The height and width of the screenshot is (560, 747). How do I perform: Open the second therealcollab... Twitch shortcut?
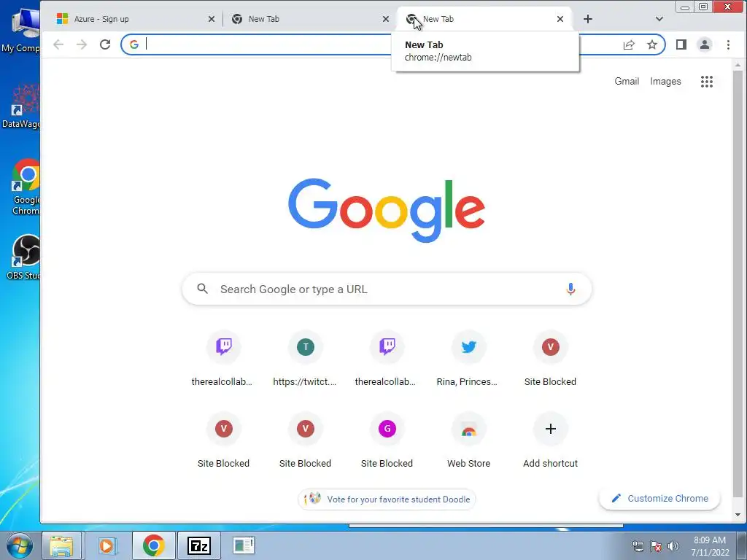coord(387,358)
